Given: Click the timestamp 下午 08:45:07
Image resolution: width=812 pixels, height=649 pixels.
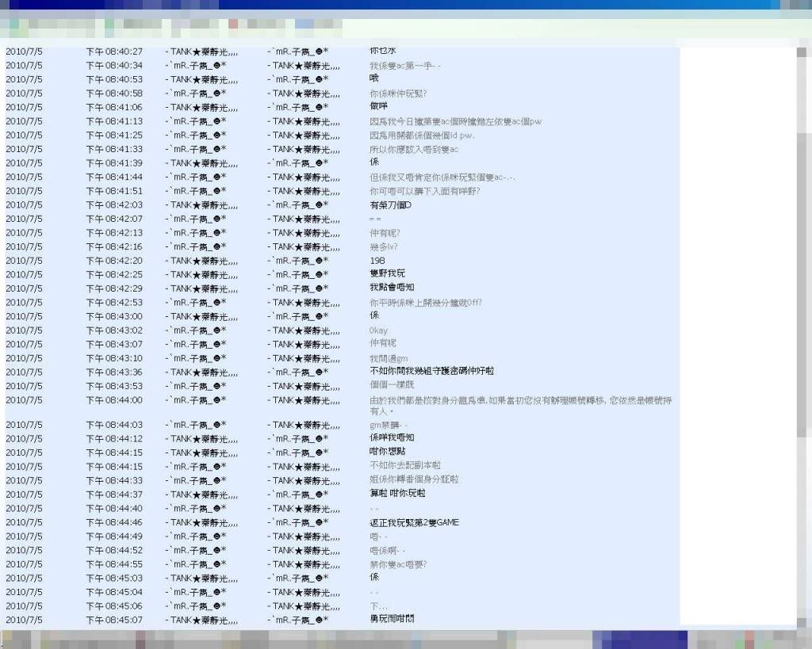Looking at the screenshot, I should [114, 620].
